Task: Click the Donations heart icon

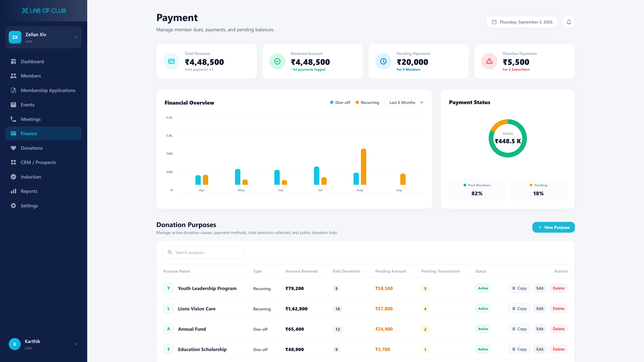Action: coord(14,148)
